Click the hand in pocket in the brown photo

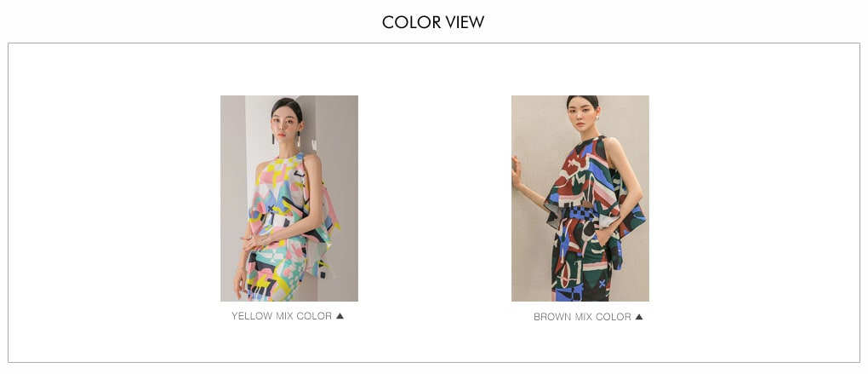click(x=603, y=235)
